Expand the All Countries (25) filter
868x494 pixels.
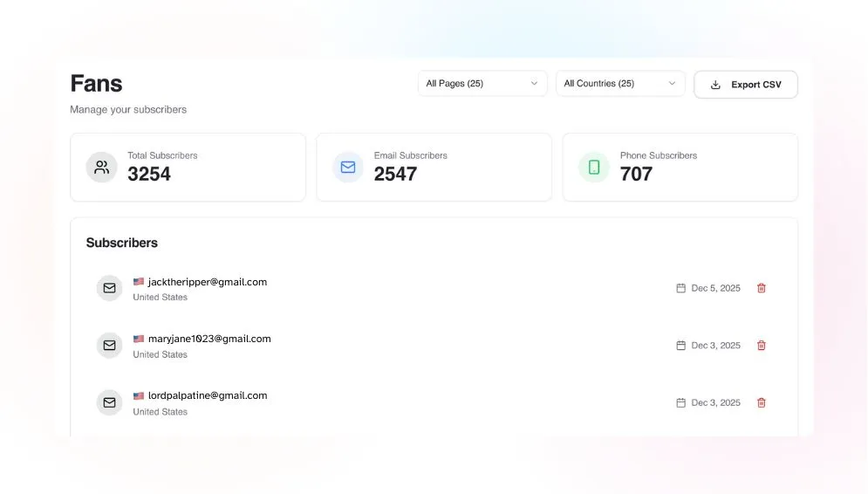point(620,84)
